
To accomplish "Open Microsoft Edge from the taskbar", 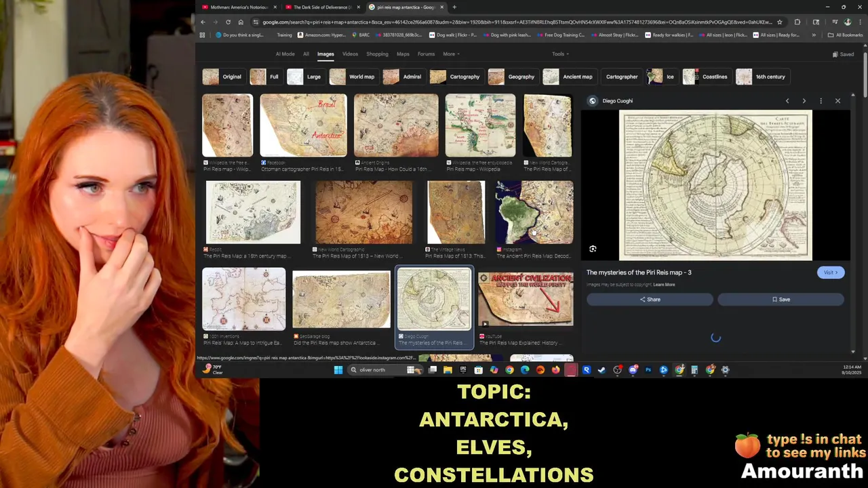I will [x=525, y=370].
